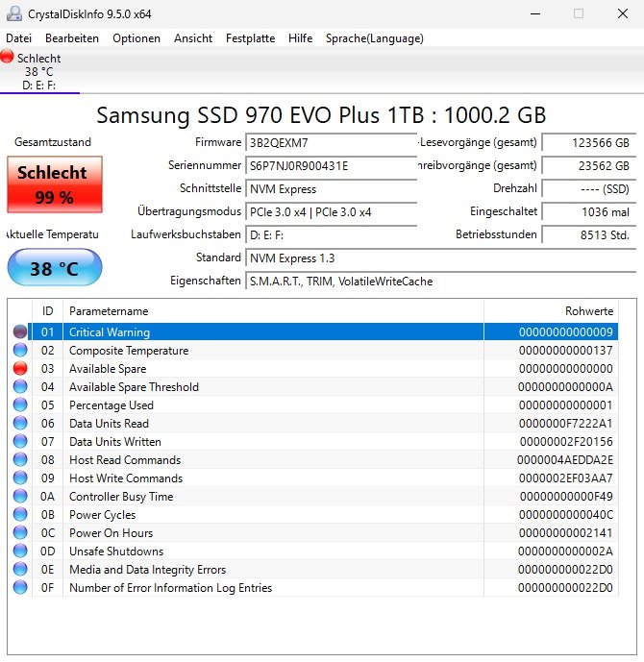This screenshot has height=662, width=644.
Task: Click the red Schlecht 99 % health button
Action: pyautogui.click(x=55, y=184)
